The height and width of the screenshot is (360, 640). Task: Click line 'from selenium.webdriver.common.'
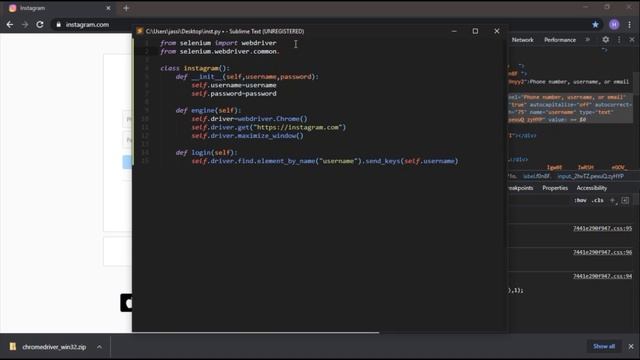[220, 51]
